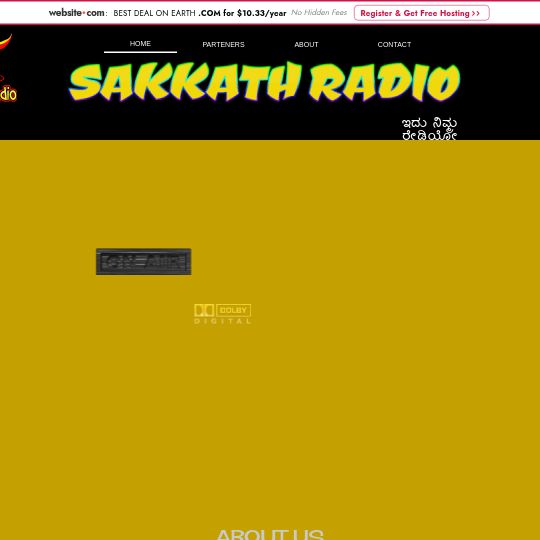Viewport: 540px width, 540px height.
Task: Click the partial flame logo at left edge
Action: pos(6,42)
